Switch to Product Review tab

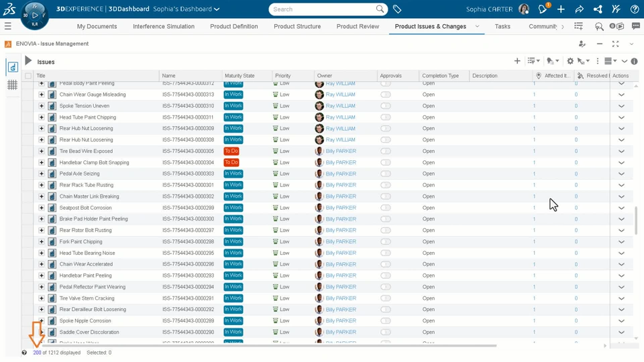[358, 26]
